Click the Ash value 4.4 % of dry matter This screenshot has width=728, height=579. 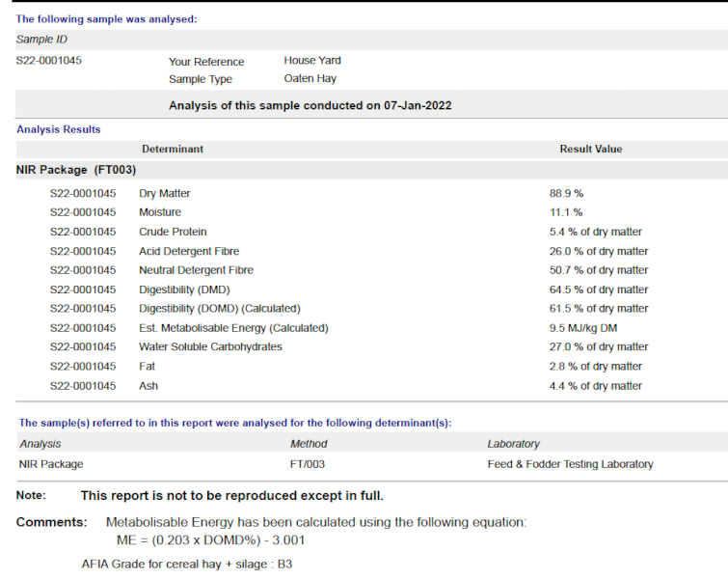pyautogui.click(x=595, y=386)
